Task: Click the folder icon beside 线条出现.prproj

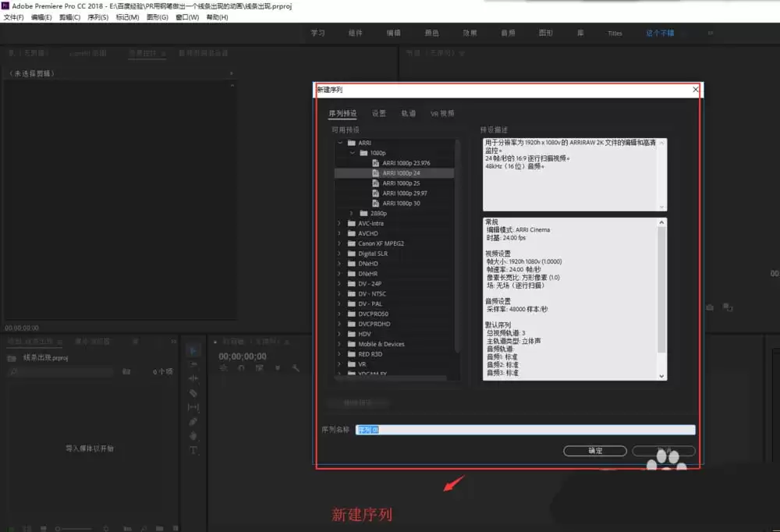Action: pos(12,358)
